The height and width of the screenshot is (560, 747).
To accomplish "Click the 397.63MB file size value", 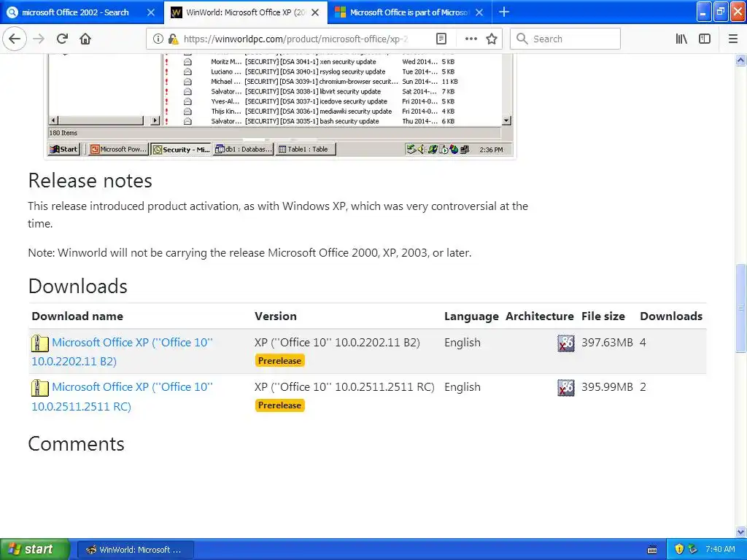I will pyautogui.click(x=607, y=343).
